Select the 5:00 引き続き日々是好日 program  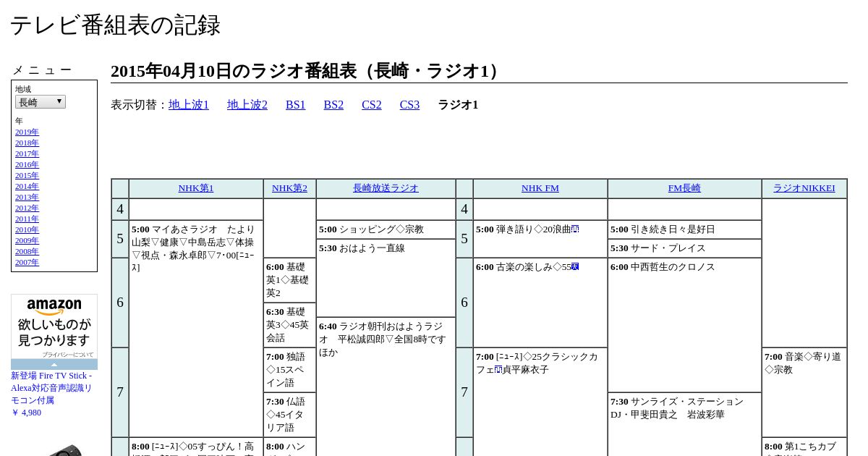(x=684, y=229)
